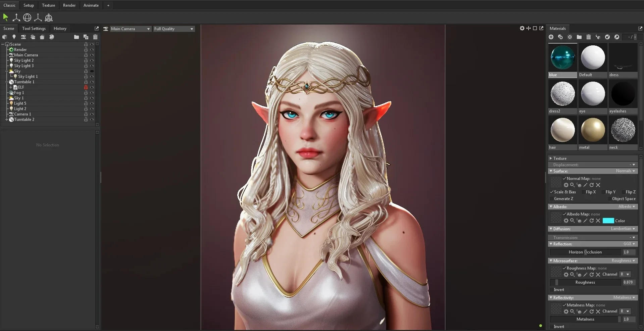Enable the Generate Z checkbox
Viewport: 644px width, 331px height.
[551, 199]
